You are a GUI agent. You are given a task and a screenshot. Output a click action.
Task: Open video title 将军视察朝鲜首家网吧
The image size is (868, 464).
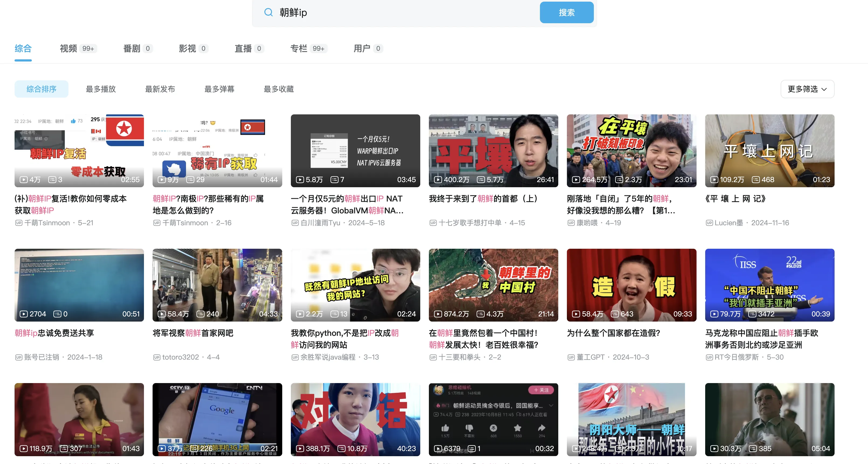193,333
